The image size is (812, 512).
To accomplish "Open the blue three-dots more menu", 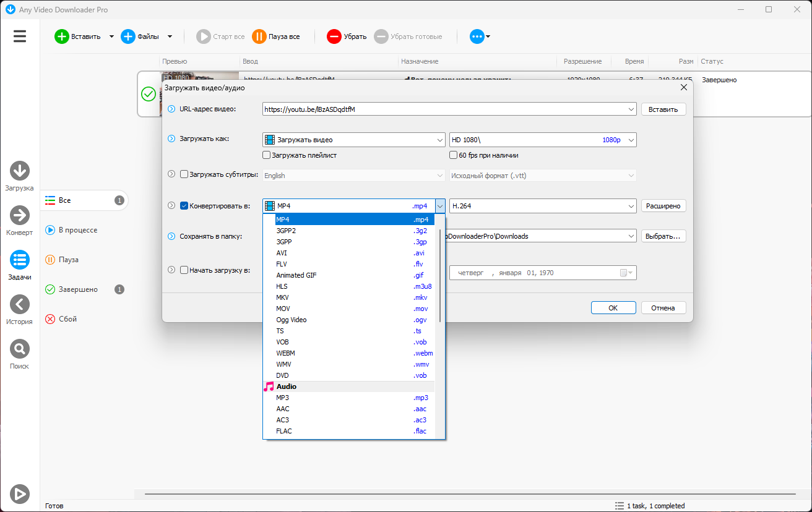I will click(477, 36).
